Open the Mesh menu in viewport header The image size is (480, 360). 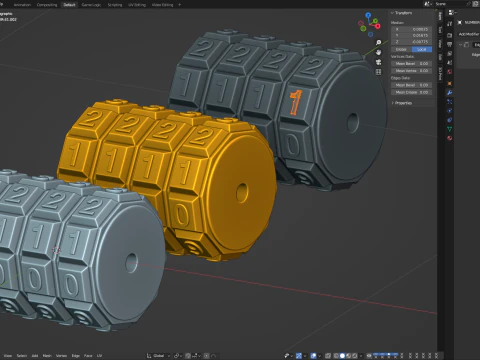[47, 356]
